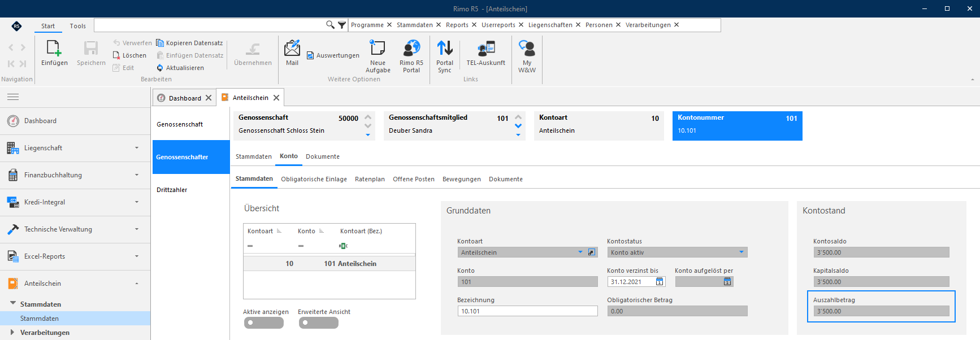Click the Einfügen new record icon
This screenshot has width=980, height=340.
(x=54, y=49)
